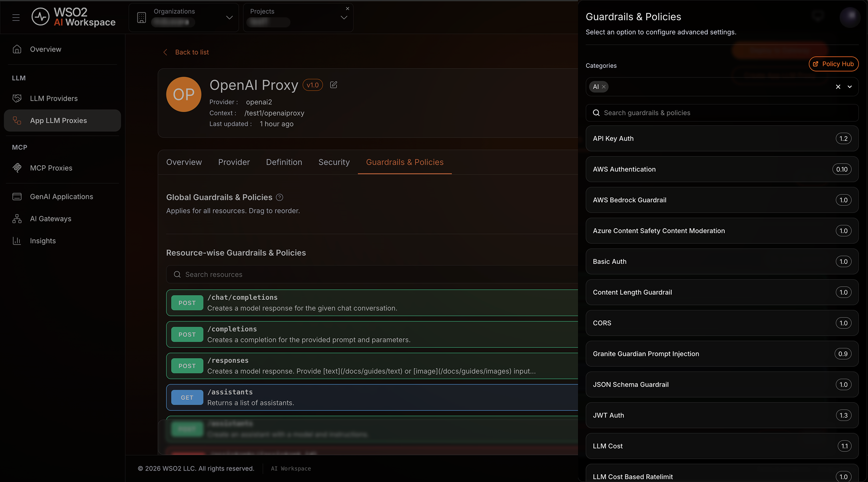Expand POST /responses resource
868x482 pixels.
(x=372, y=366)
